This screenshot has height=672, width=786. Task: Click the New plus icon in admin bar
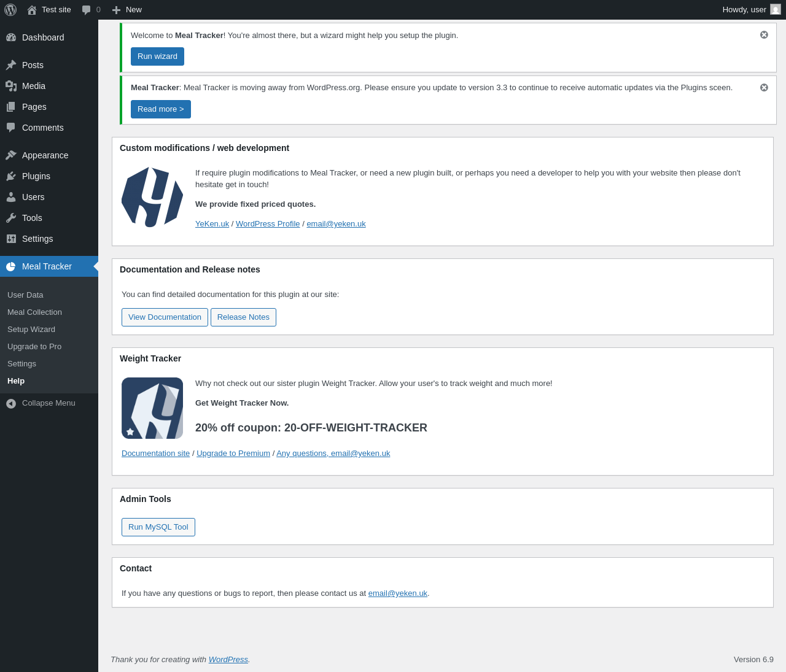click(x=116, y=10)
